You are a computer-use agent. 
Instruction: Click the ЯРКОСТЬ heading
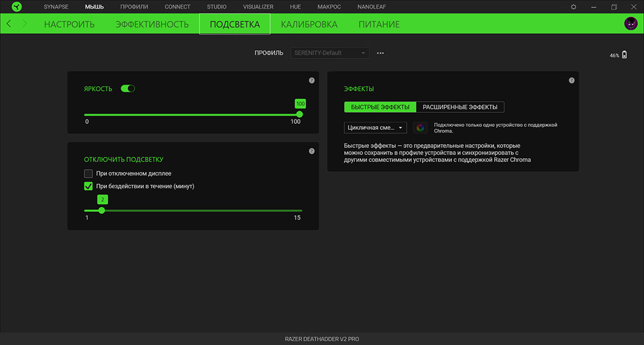tap(98, 89)
